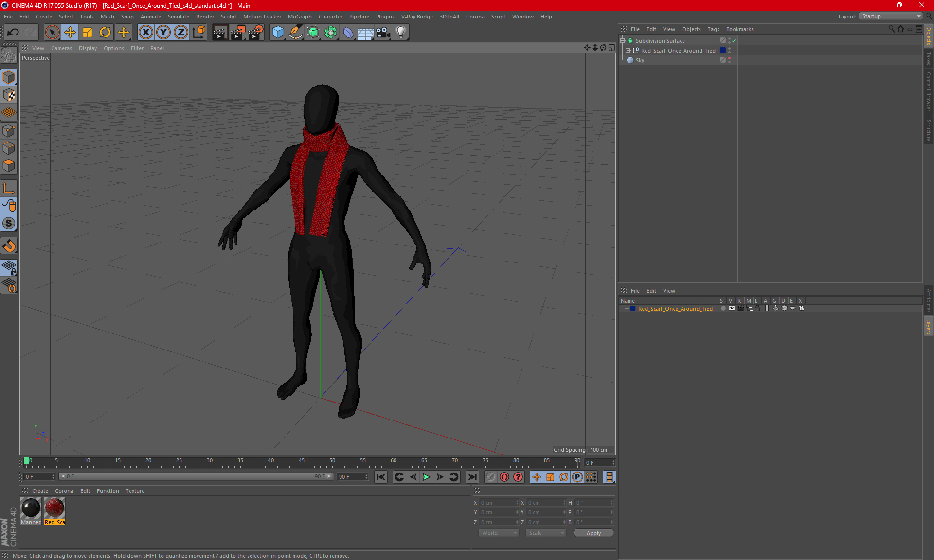Open the Layers side tab
This screenshot has width=934, height=560.
(x=929, y=326)
